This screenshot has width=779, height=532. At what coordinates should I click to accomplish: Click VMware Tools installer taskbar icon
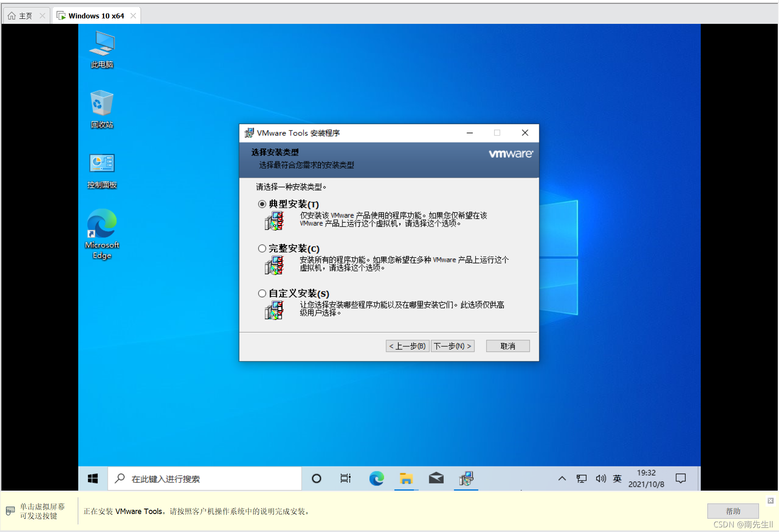[x=466, y=478]
